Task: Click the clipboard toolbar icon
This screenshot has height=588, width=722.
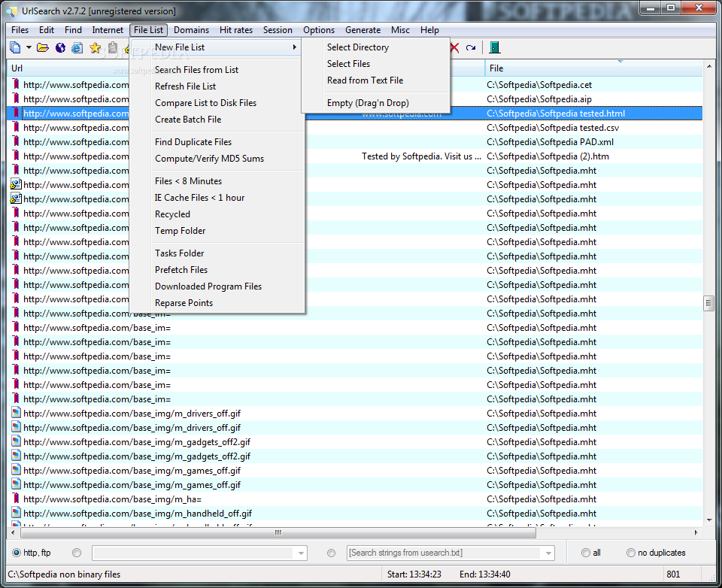Action: pyautogui.click(x=112, y=47)
